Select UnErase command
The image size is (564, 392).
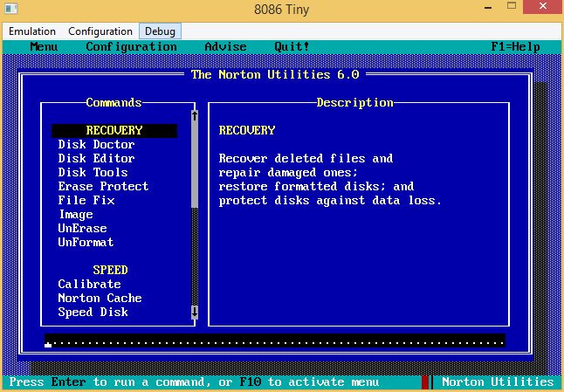tap(82, 229)
